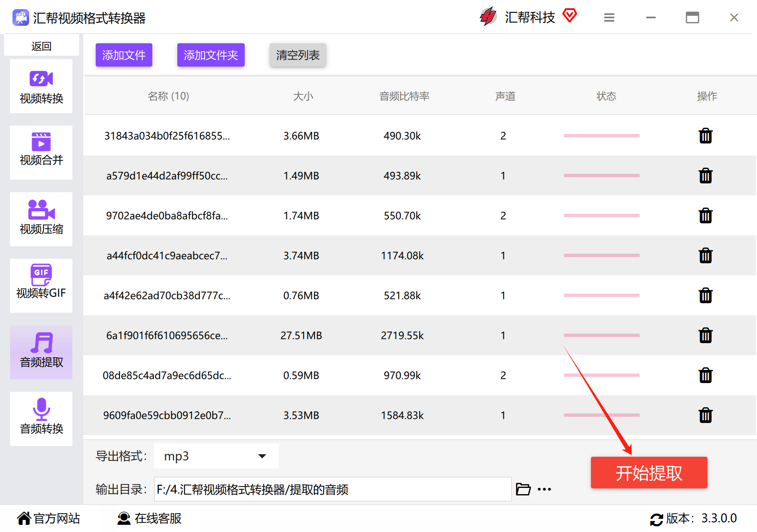Select file name 08de85c4ad7a9ec6d65dc...
Viewport: 757px width, 532px height.
click(167, 375)
